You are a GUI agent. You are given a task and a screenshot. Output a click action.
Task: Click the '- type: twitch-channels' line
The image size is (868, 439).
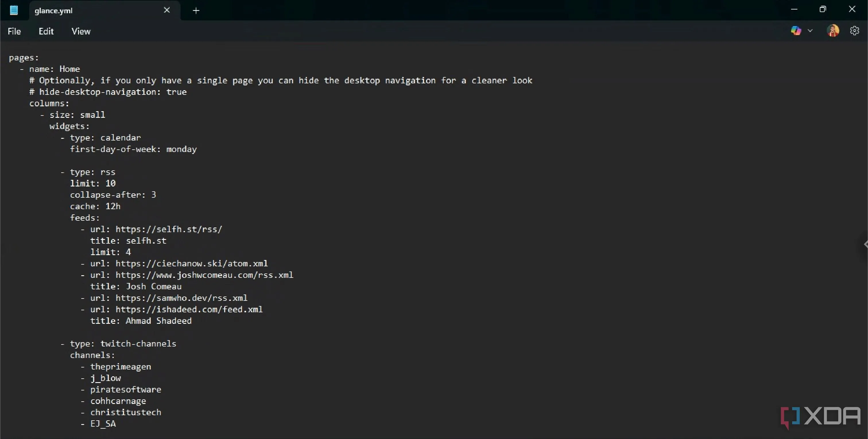[118, 344]
